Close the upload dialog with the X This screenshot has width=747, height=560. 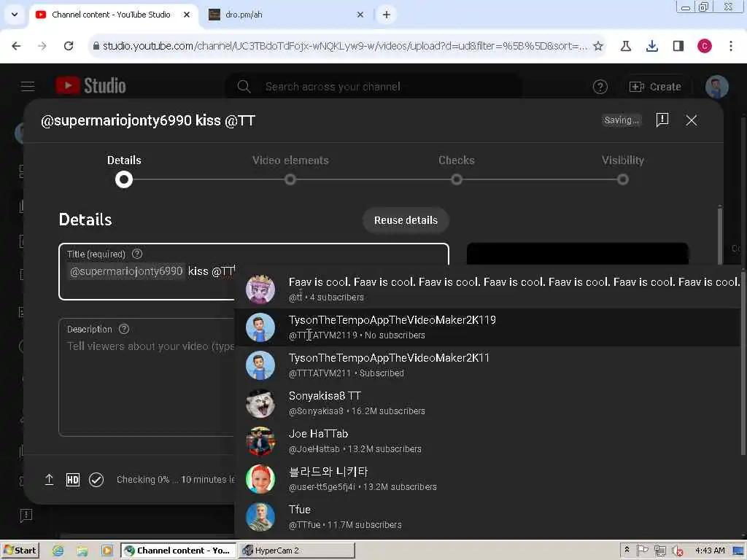tap(692, 120)
